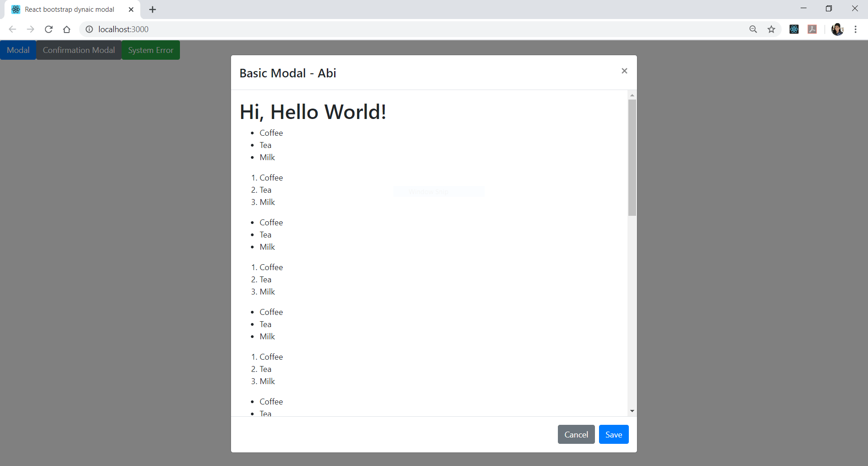Click the scrollbar down arrow in modal

click(x=632, y=411)
